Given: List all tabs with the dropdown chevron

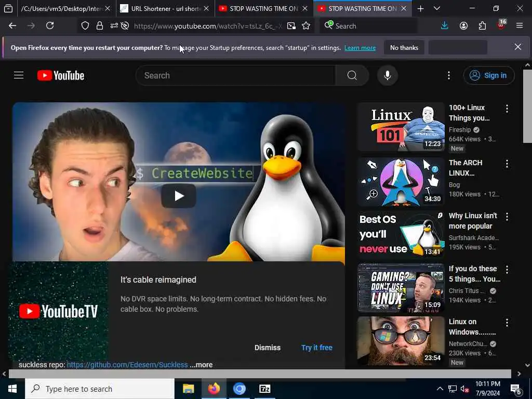Looking at the screenshot, I should [x=437, y=8].
